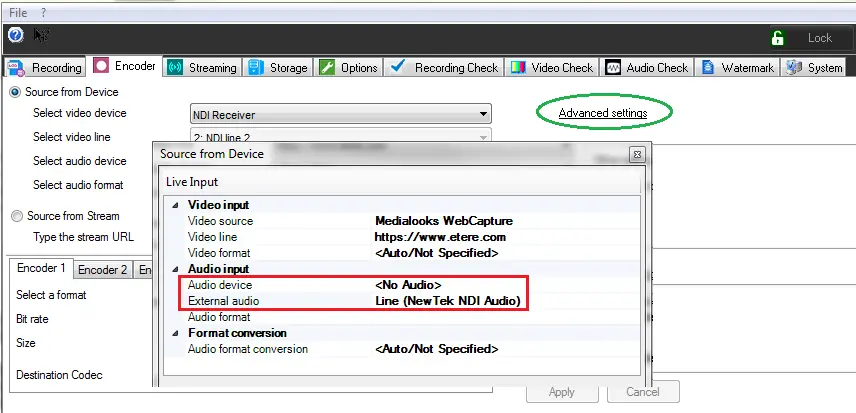Click the Video Check tab color bars icon
Image resolution: width=856 pixels, height=413 pixels.
[x=518, y=68]
